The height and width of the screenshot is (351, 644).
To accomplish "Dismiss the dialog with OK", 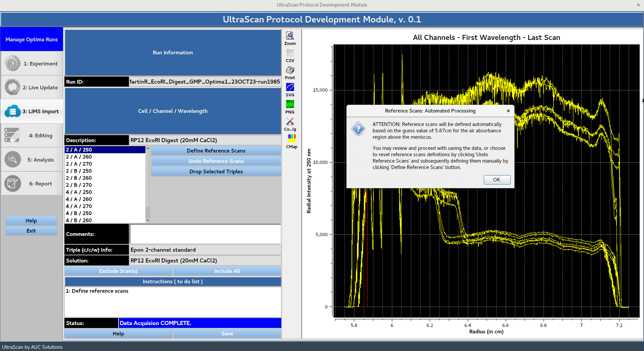I will [x=497, y=180].
